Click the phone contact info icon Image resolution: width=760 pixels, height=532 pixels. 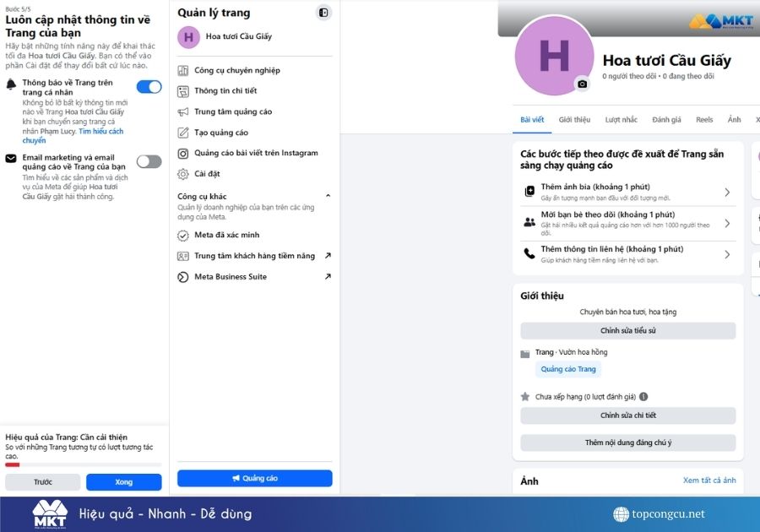[x=529, y=253]
